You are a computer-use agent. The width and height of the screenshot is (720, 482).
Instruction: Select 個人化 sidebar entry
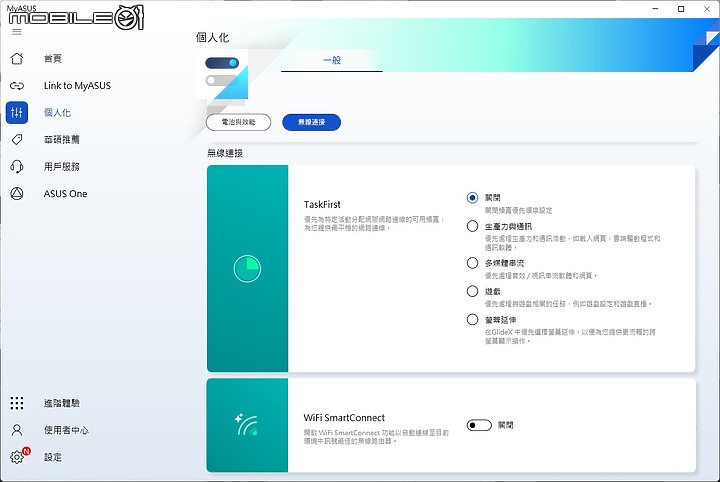click(57, 112)
